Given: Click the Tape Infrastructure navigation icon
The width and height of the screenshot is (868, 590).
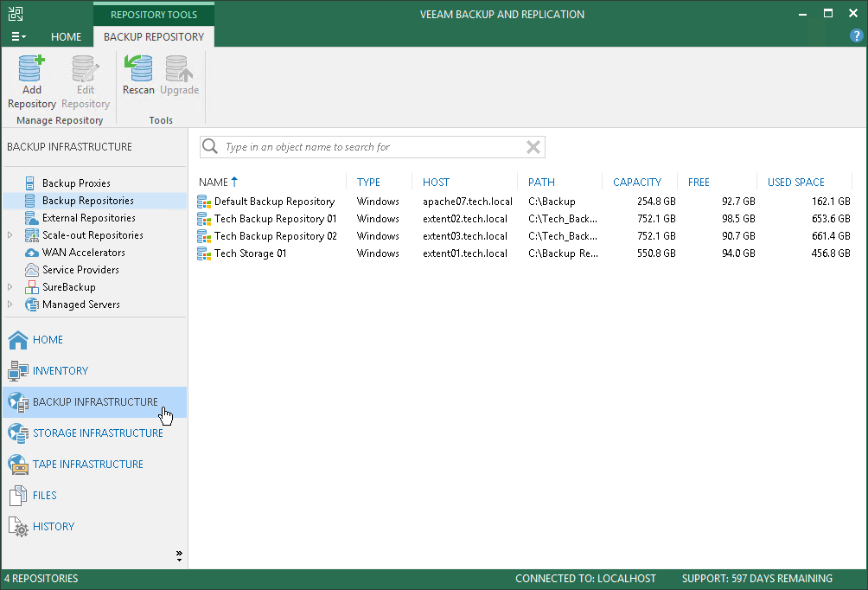Looking at the screenshot, I should [x=18, y=465].
